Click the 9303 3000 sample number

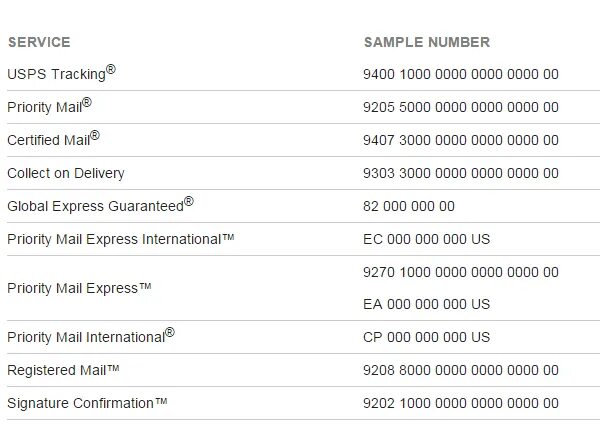(x=461, y=173)
